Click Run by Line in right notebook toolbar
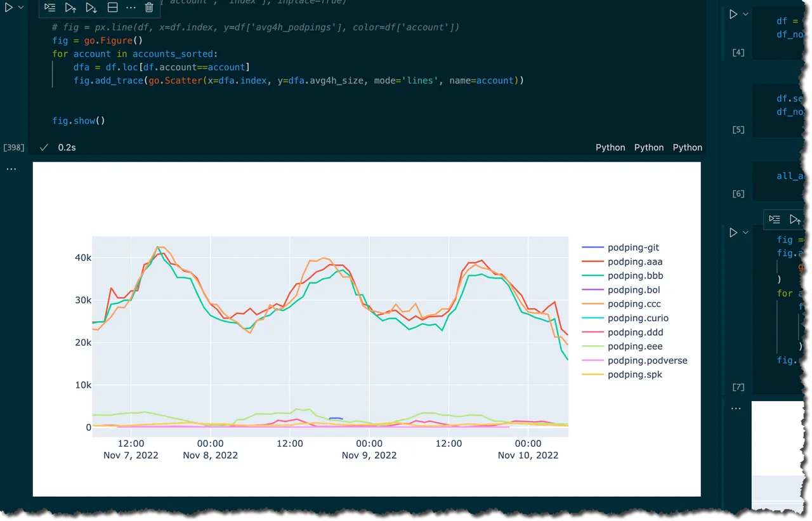Screen dimensions: 812x521 [x=775, y=219]
